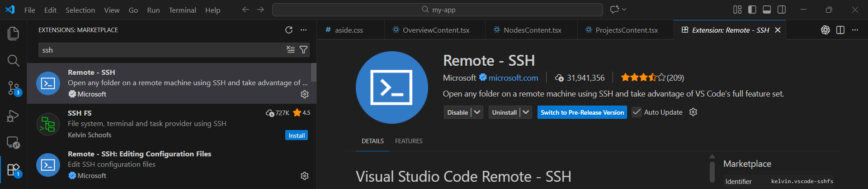Open the manage gear for Remote - SSH in the list
The height and width of the screenshot is (189, 868).
[305, 94]
